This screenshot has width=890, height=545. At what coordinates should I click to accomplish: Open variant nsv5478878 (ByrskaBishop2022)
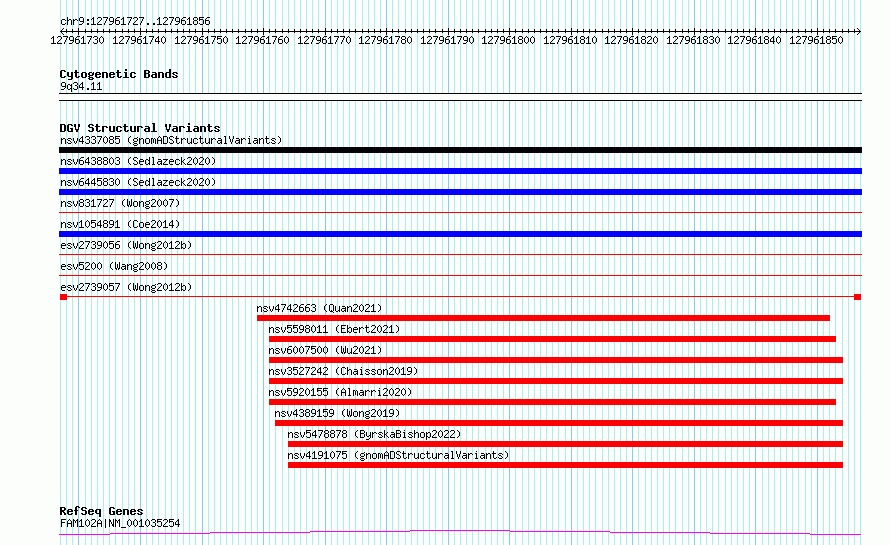coord(374,434)
